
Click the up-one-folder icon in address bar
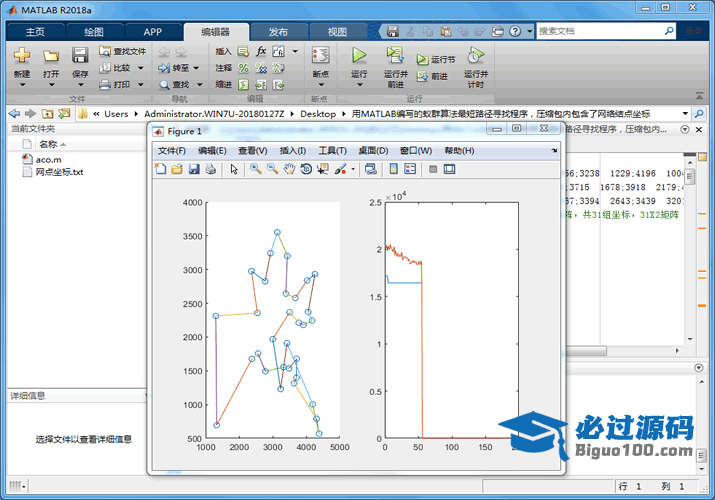tap(47, 113)
